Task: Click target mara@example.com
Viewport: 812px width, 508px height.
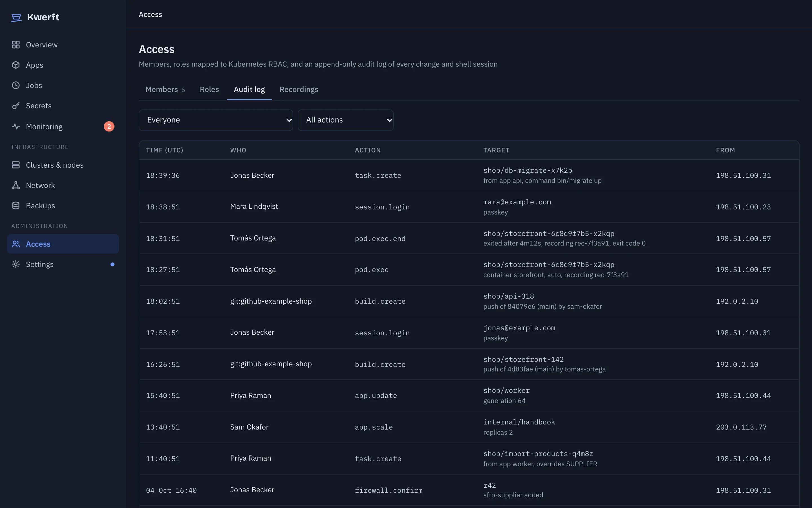Action: [517, 202]
